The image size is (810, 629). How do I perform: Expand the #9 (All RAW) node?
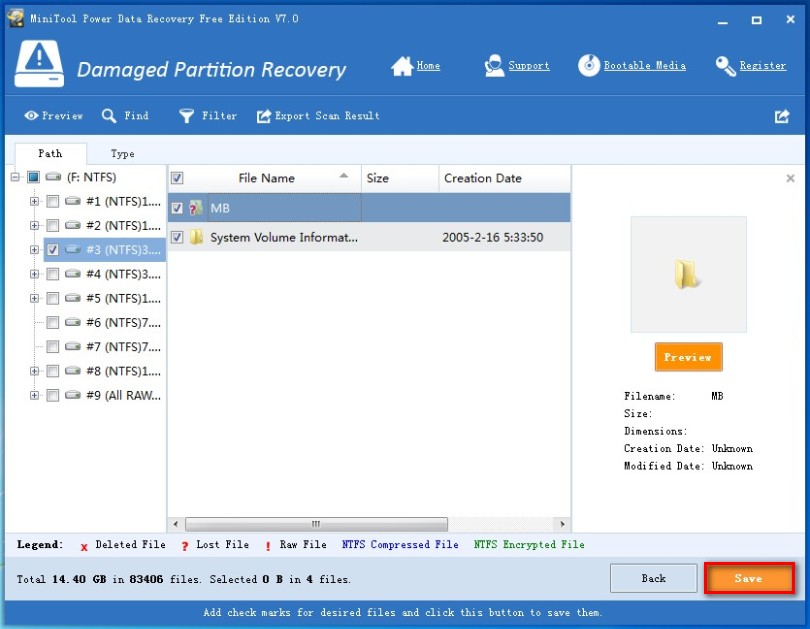point(34,396)
